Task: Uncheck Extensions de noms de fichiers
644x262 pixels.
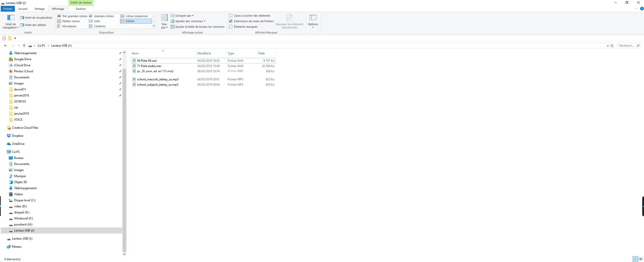Action: pyautogui.click(x=230, y=21)
